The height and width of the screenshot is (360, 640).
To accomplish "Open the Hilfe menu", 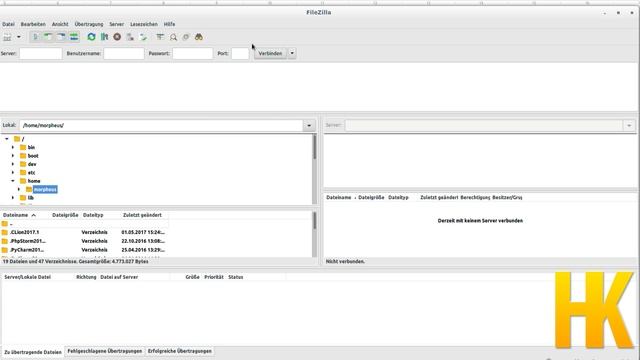I will coord(169,24).
